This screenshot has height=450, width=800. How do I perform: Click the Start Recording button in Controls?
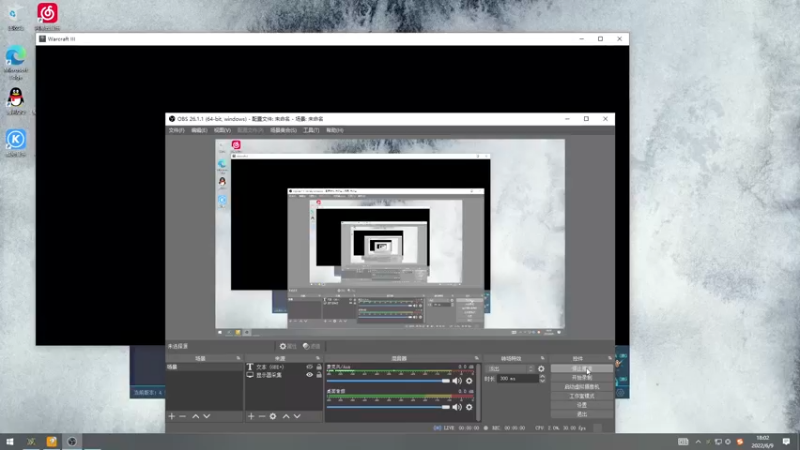[x=582, y=378]
